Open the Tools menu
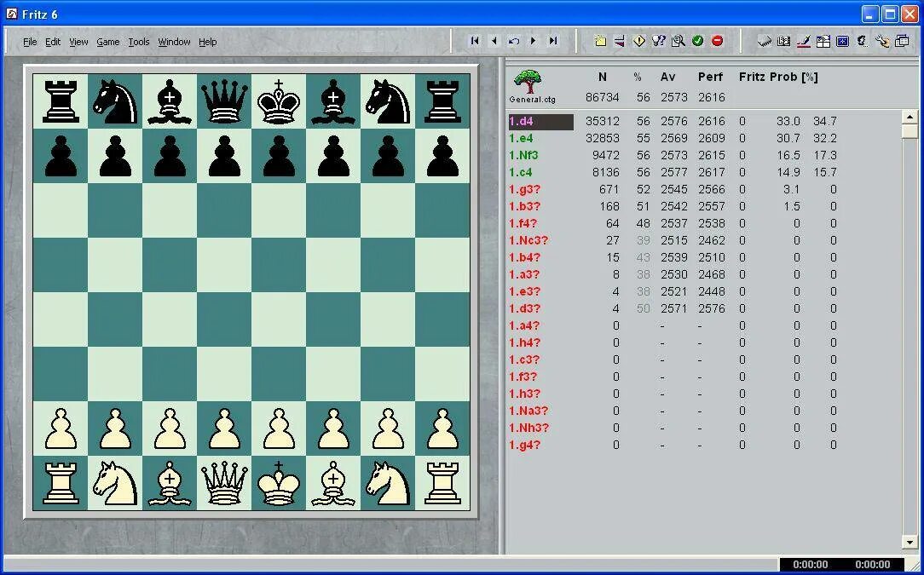 click(139, 42)
